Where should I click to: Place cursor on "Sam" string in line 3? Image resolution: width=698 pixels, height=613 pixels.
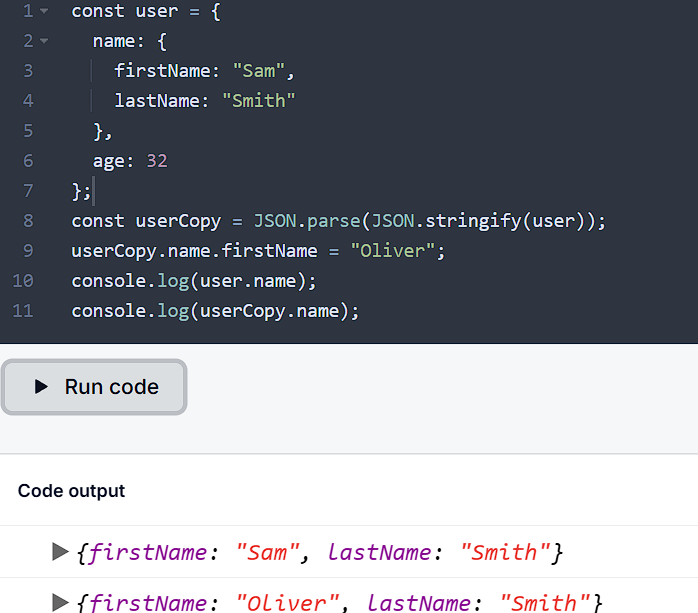259,71
